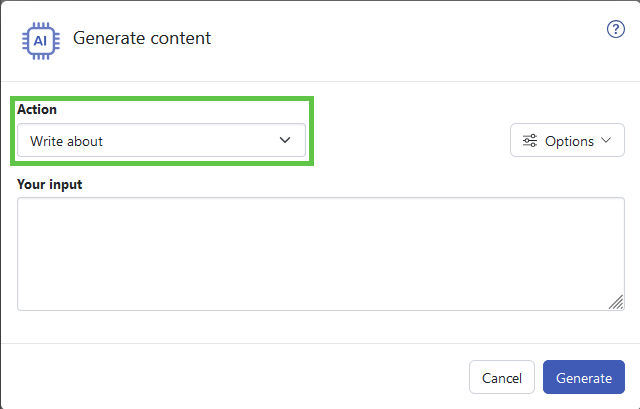Expand the Action dropdown showing Write about
The width and height of the screenshot is (640, 409).
pyautogui.click(x=161, y=140)
